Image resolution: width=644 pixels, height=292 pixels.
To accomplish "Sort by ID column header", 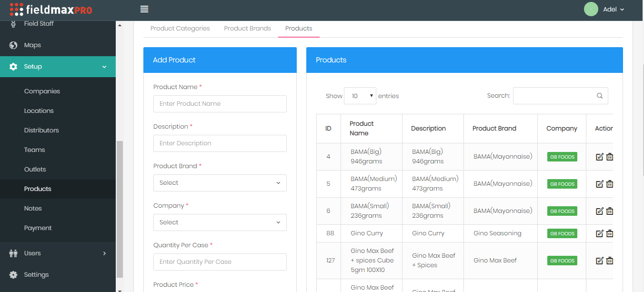I will point(329,129).
